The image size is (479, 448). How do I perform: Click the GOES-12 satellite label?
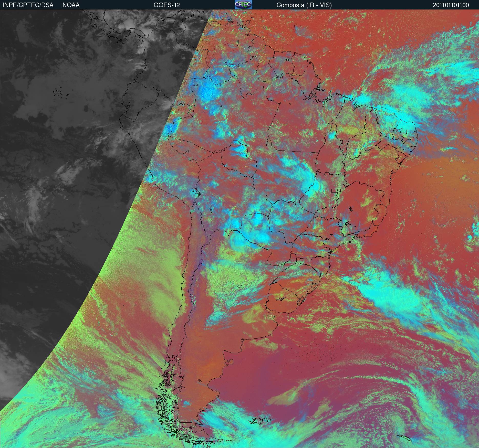tap(166, 5)
